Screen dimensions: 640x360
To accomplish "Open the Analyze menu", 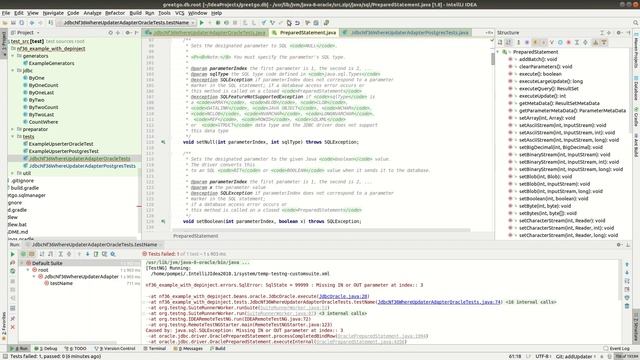I will pos(92,13).
